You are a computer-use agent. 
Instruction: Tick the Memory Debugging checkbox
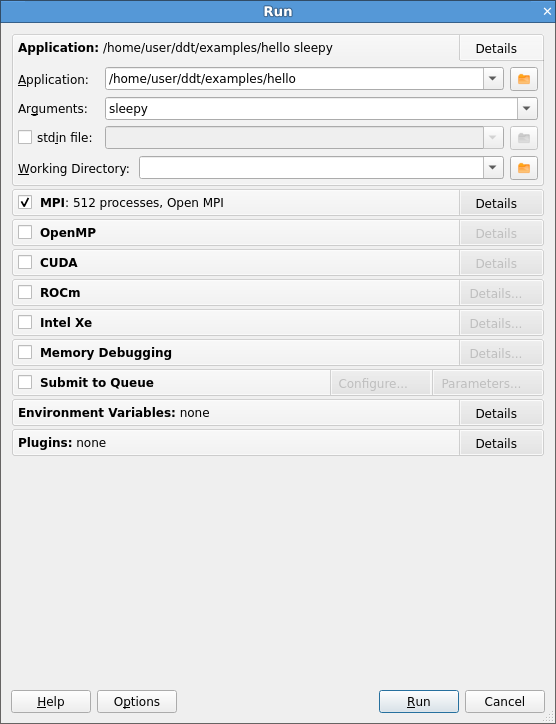[25, 352]
